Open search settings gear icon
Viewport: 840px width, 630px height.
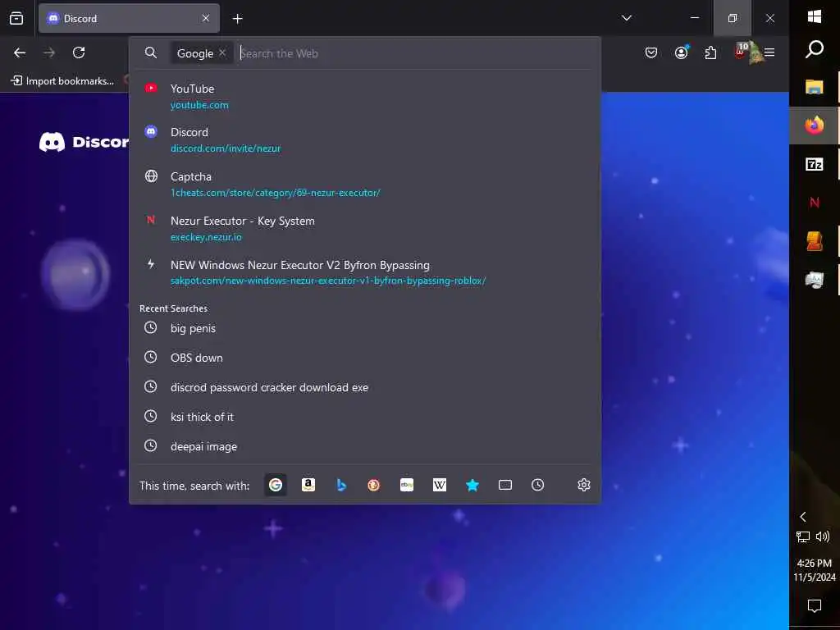[x=584, y=485]
